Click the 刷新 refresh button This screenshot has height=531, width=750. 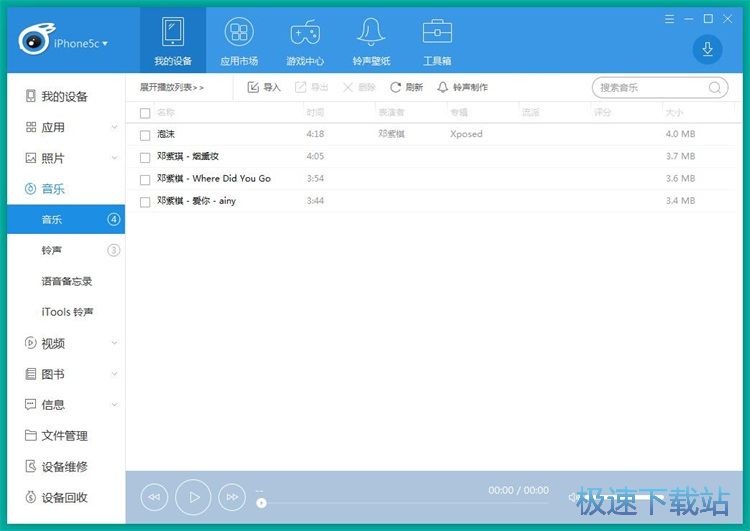tap(407, 87)
